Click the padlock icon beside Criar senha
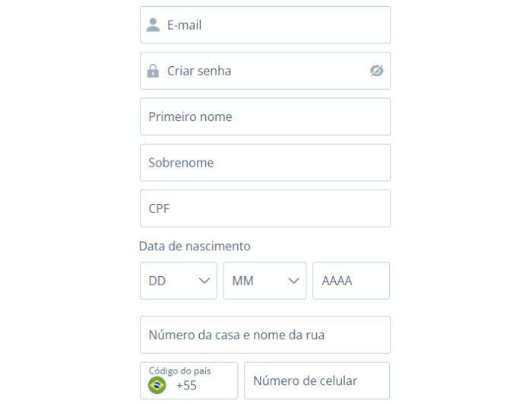Screen dimensions: 532x404 pos(153,71)
